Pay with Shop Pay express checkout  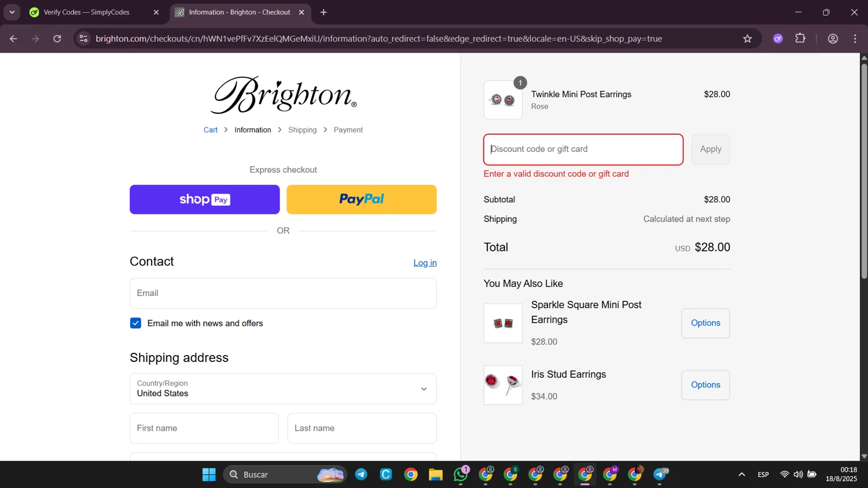coord(205,199)
